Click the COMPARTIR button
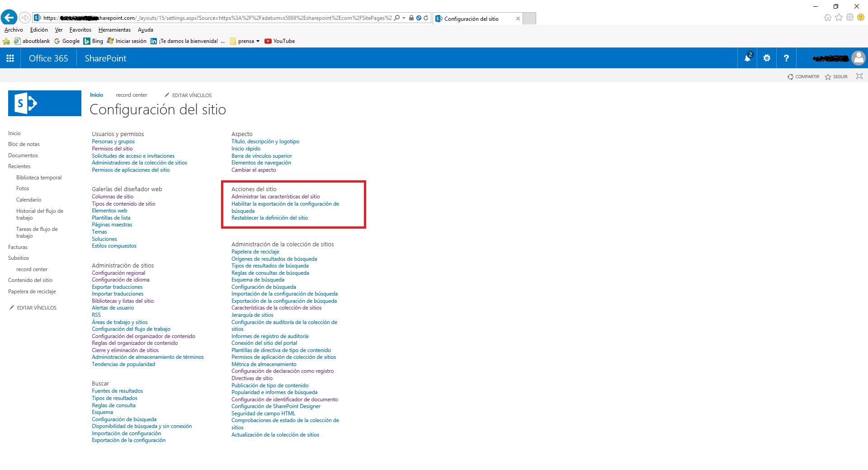Image resolution: width=868 pixels, height=470 pixels. click(803, 76)
